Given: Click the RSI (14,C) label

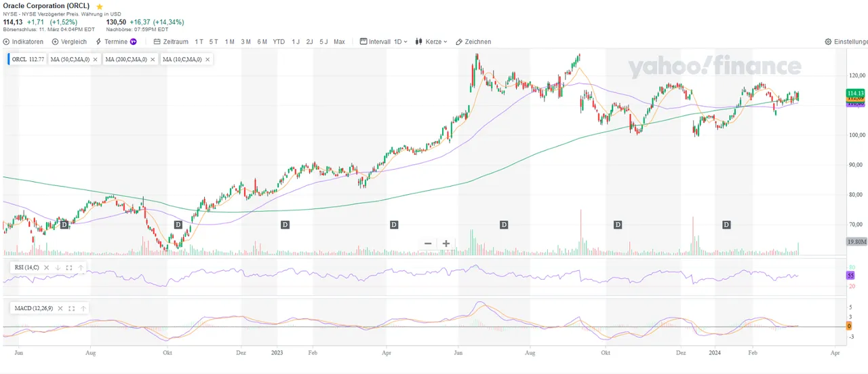Looking at the screenshot, I should pos(27,267).
